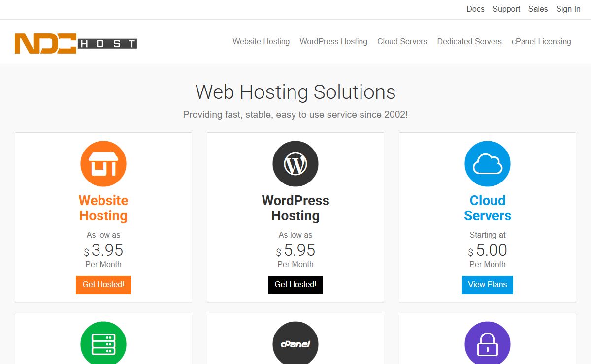The width and height of the screenshot is (591, 364).
Task: Open the cPanel Licensing menu item
Action: tap(541, 42)
